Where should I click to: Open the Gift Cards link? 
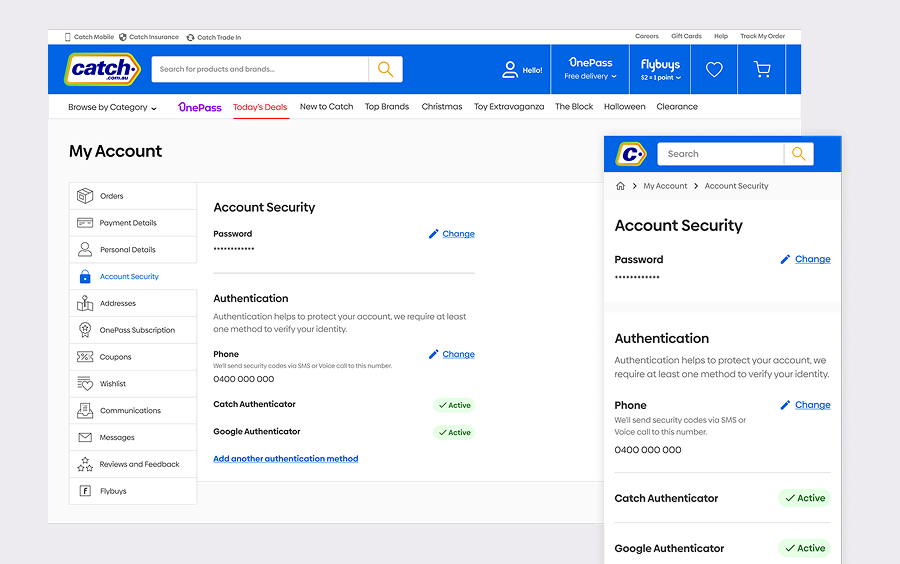pos(686,36)
